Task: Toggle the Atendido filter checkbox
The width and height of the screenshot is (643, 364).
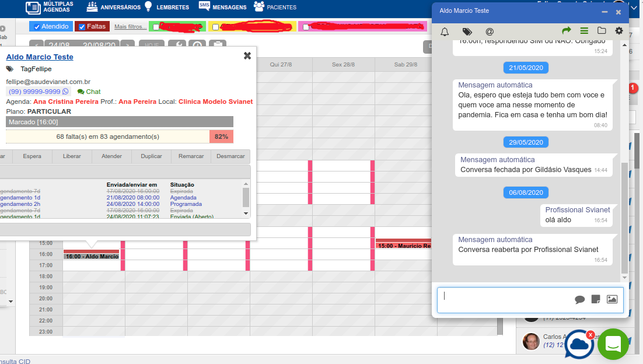Action: [37, 27]
